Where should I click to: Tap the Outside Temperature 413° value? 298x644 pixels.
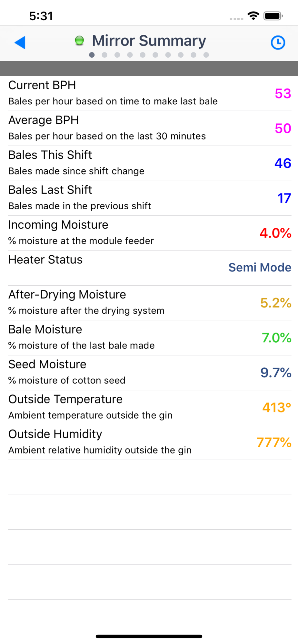coord(277,408)
